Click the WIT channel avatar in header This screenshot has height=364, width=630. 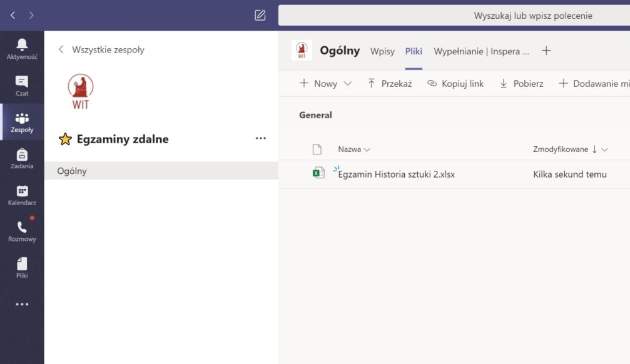tap(302, 51)
